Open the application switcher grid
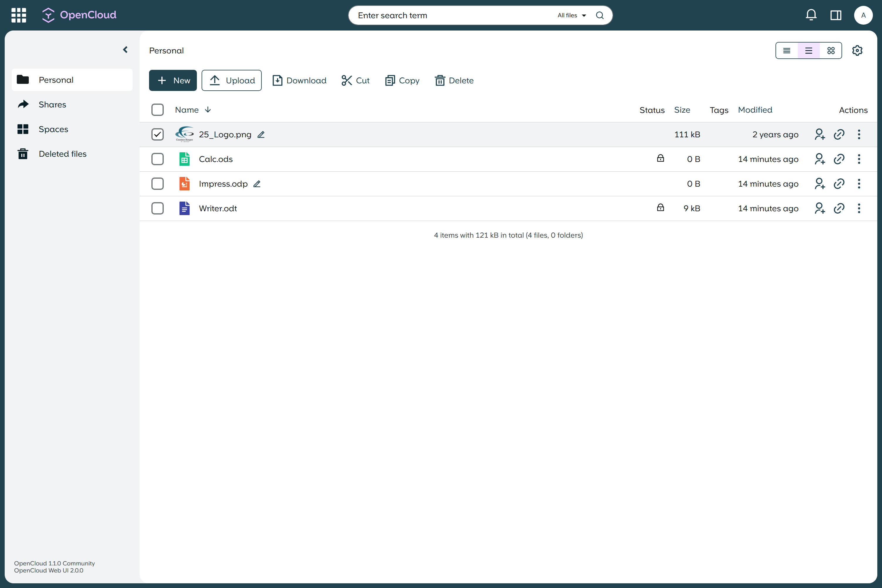The width and height of the screenshot is (882, 588). click(19, 15)
